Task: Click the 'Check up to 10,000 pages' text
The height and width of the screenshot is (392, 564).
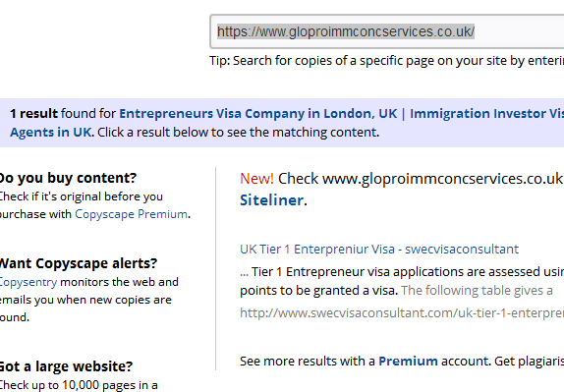Action: (x=79, y=385)
